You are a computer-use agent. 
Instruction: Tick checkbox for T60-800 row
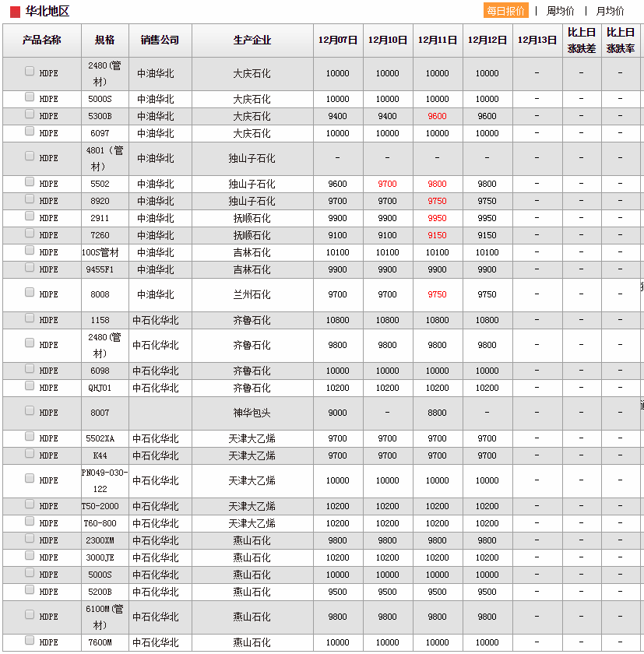pyautogui.click(x=29, y=521)
